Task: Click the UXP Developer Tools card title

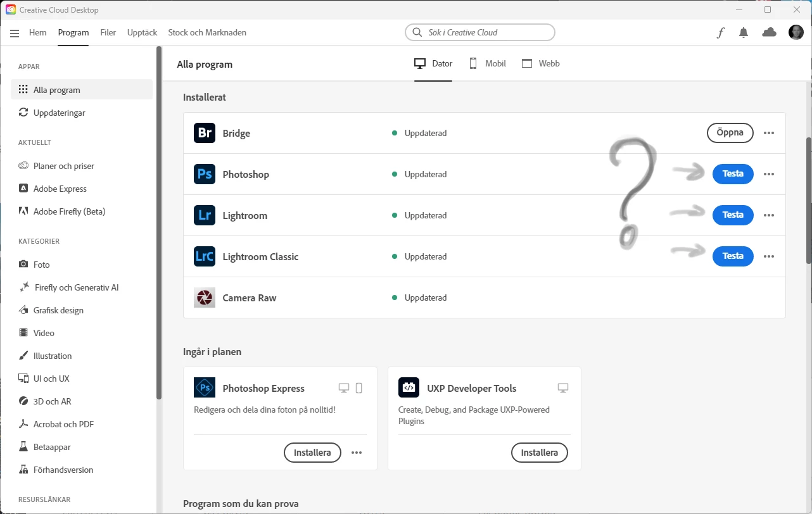Action: [472, 388]
